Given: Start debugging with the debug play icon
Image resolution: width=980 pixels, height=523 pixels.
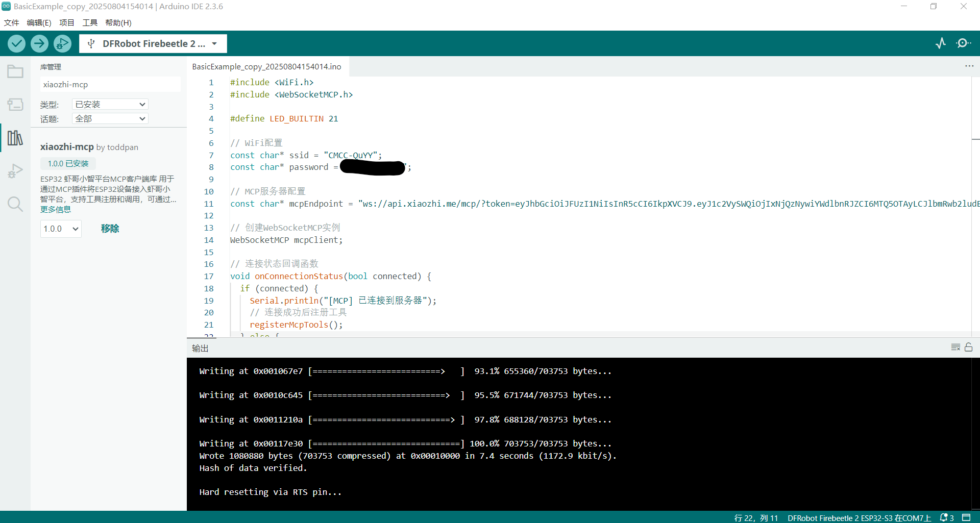Looking at the screenshot, I should tap(62, 43).
